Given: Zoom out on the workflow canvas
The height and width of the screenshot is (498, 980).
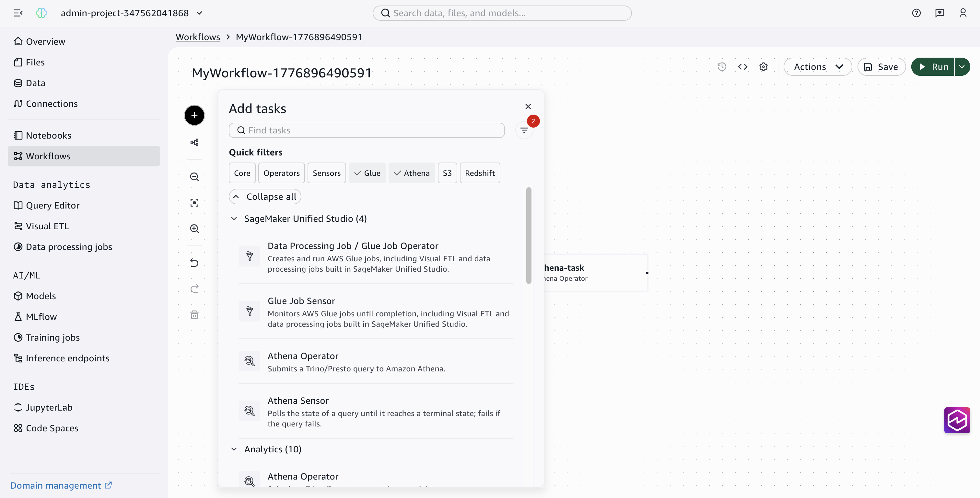Looking at the screenshot, I should pos(194,177).
